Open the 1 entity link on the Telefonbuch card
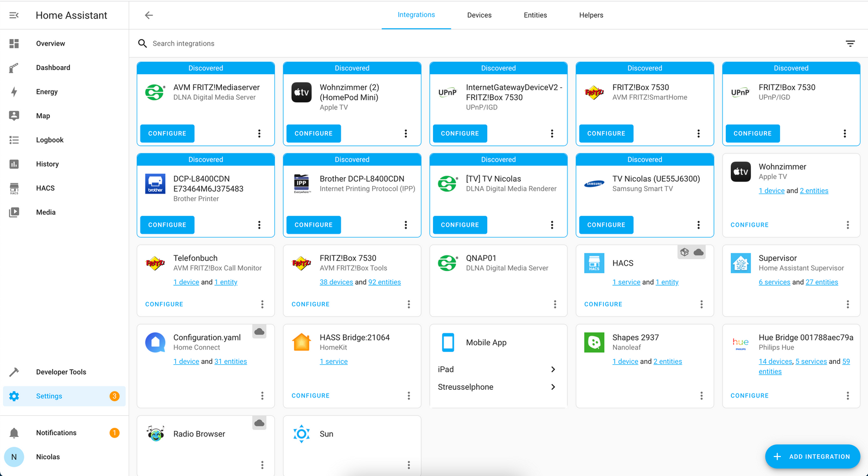Viewport: 868px width, 476px height. (226, 282)
